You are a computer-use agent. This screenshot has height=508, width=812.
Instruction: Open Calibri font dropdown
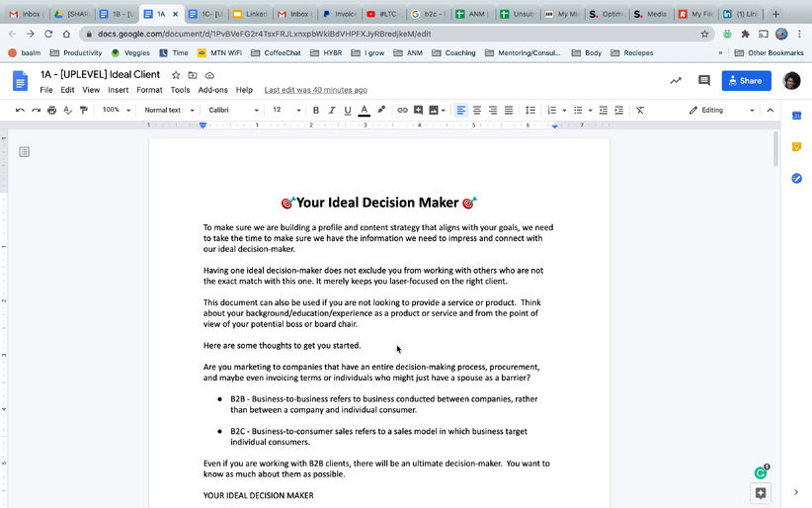(x=233, y=110)
